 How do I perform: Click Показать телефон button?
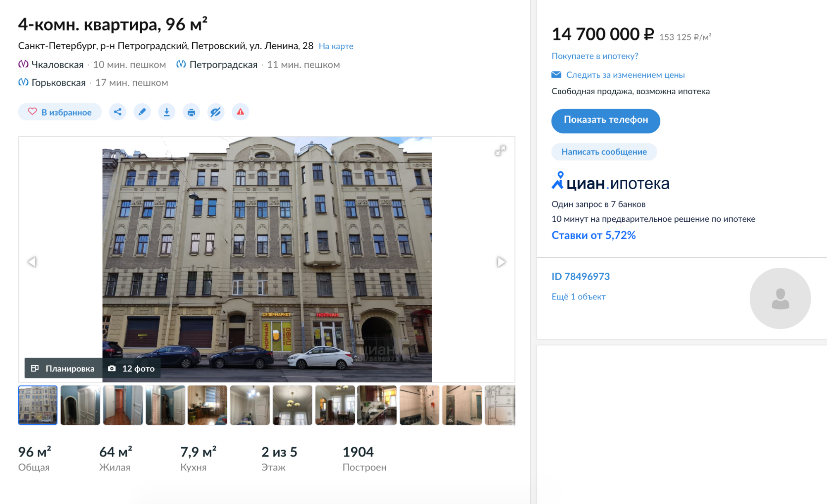[605, 121]
